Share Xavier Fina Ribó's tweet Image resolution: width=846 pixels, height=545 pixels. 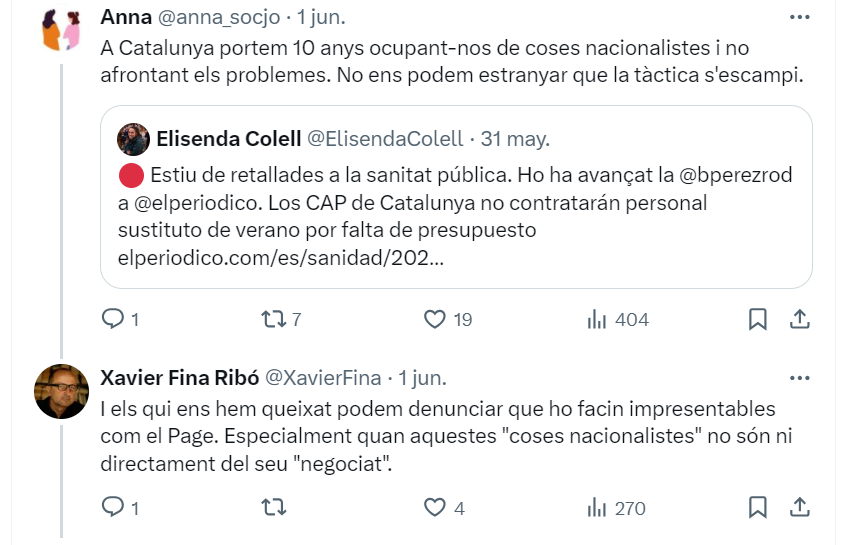[800, 508]
